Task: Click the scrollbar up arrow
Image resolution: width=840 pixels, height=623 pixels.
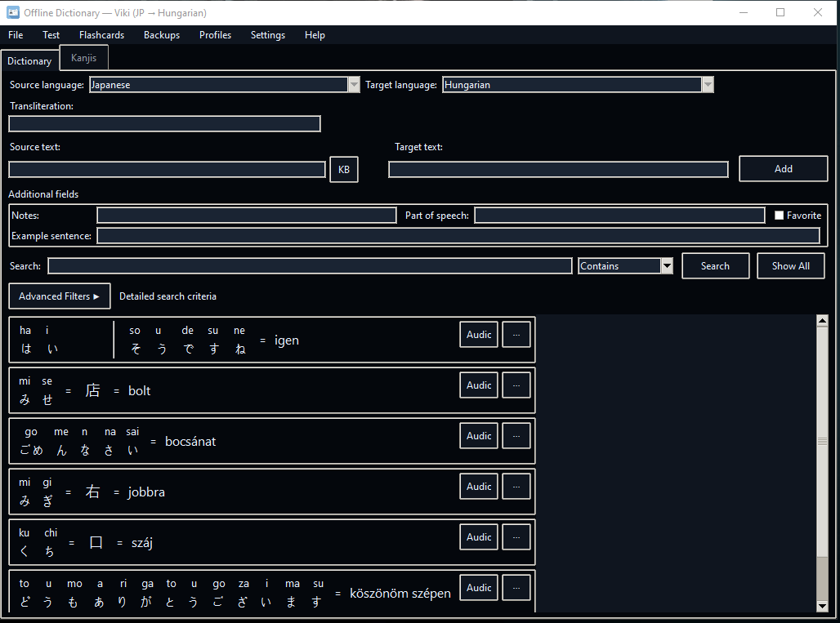Action: coord(822,321)
